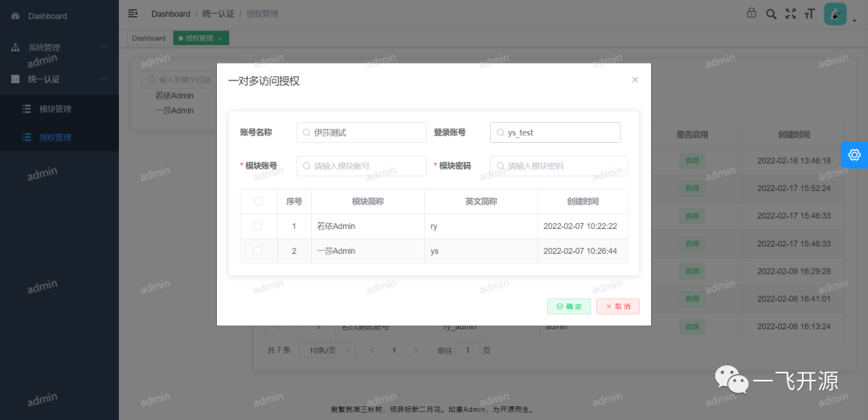Screen dimensions: 868x420
Task: Click the Dashboard gauge icon in sidebar
Action: 15,16
